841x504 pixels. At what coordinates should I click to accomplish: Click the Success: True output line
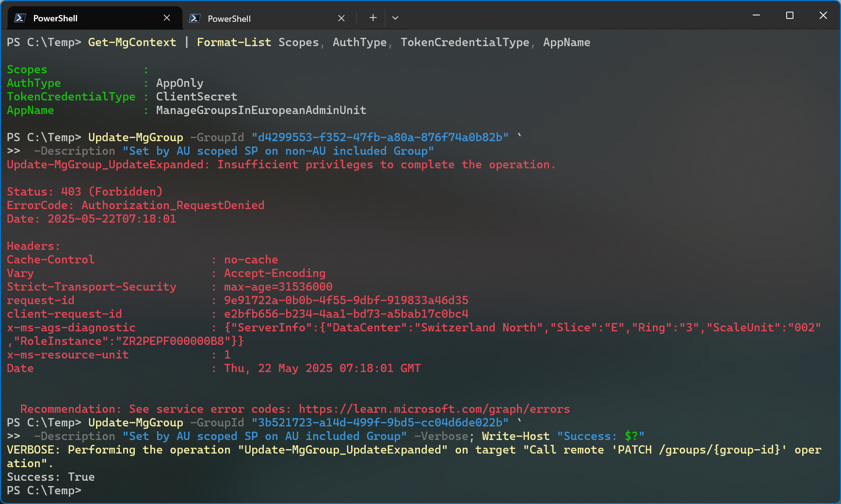(x=50, y=477)
